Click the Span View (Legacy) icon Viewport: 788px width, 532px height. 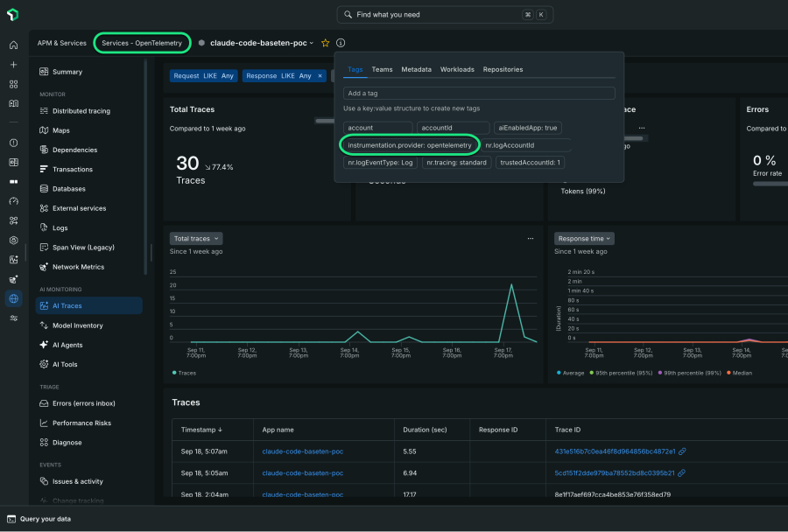click(44, 247)
